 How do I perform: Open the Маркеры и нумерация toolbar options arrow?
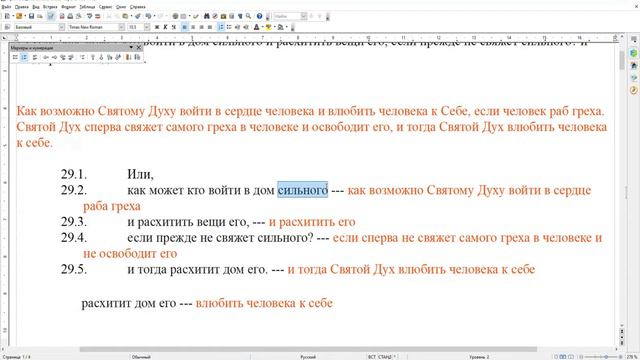(131, 47)
